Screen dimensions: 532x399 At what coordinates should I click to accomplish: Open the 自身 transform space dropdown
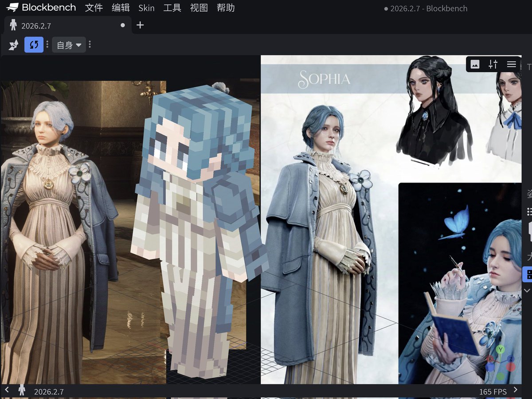click(x=69, y=45)
